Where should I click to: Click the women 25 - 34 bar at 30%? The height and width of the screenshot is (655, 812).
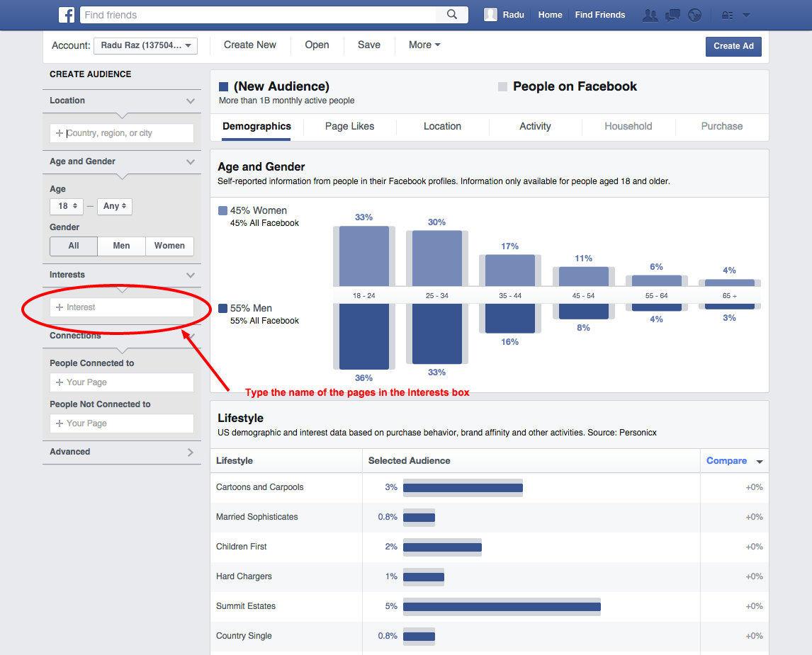pos(437,258)
